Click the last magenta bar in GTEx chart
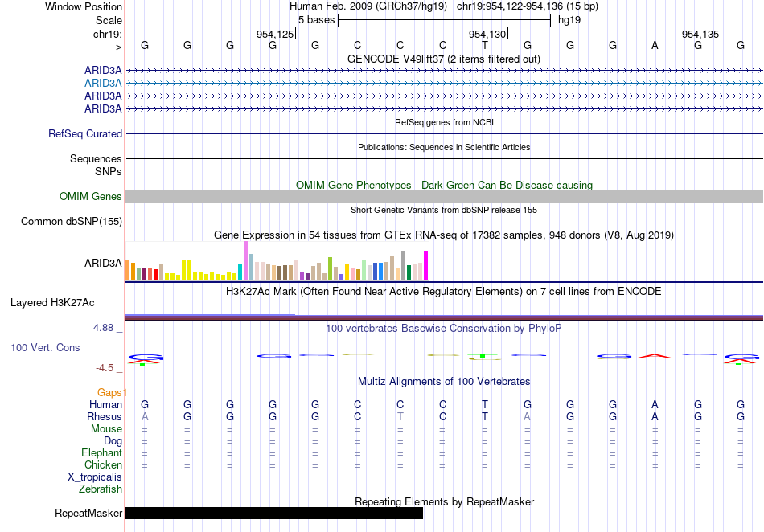This screenshot has width=764, height=532. click(x=426, y=266)
